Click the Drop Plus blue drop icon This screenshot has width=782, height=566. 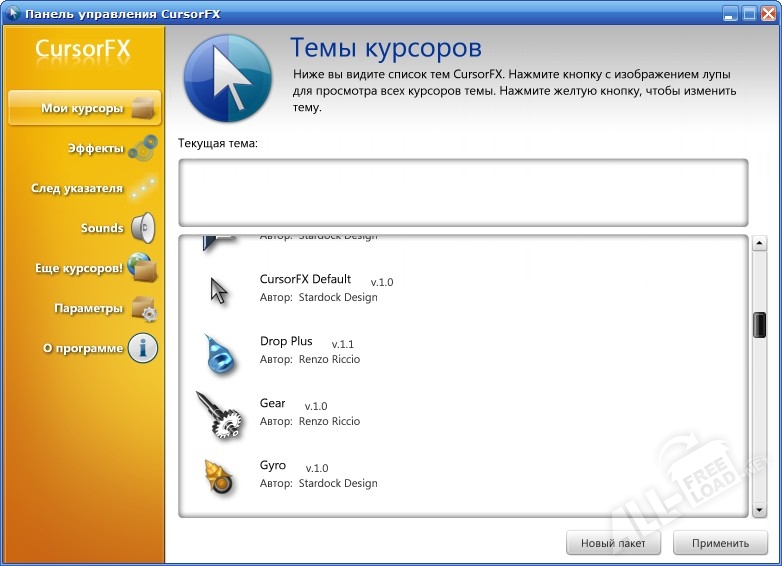click(220, 353)
